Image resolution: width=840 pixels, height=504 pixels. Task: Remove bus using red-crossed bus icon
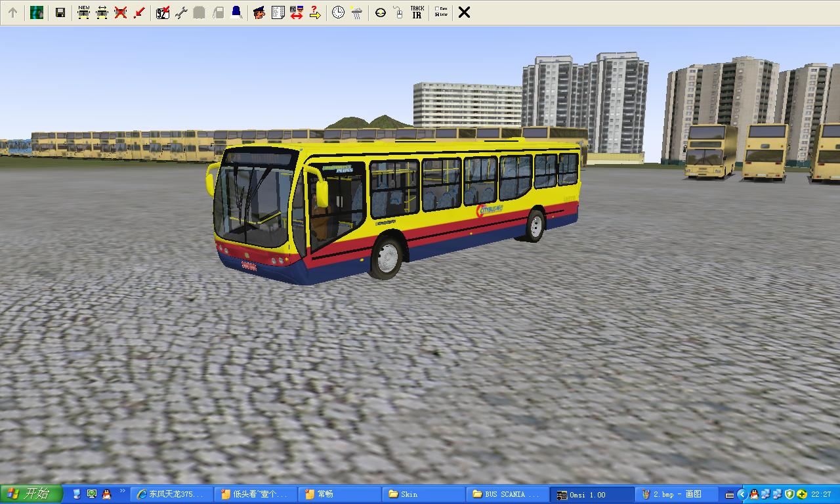coord(120,12)
